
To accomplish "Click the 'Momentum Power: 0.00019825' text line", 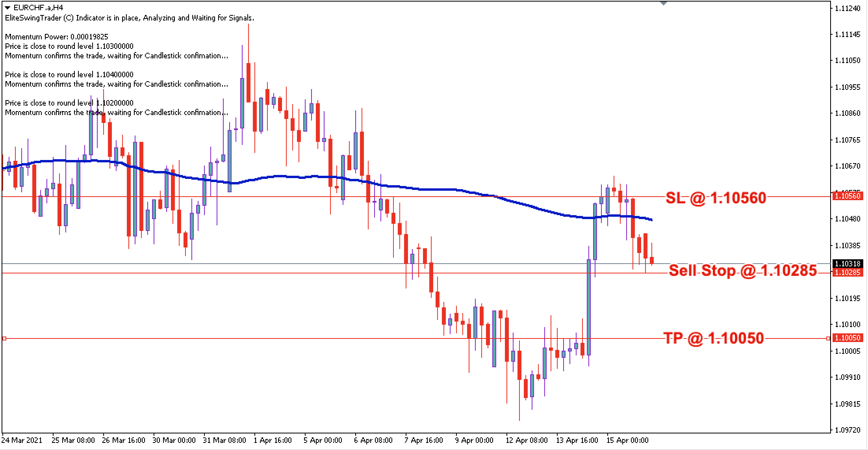I will point(56,37).
